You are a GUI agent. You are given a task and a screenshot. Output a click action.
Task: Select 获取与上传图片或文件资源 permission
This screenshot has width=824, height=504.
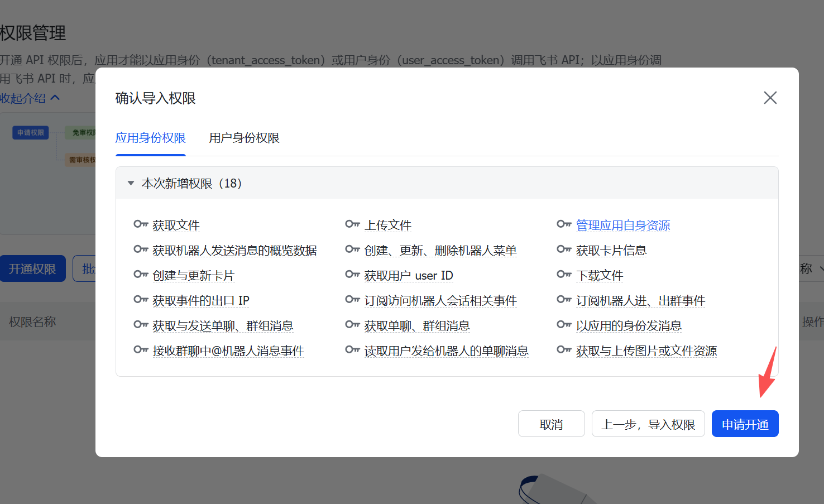click(x=646, y=351)
